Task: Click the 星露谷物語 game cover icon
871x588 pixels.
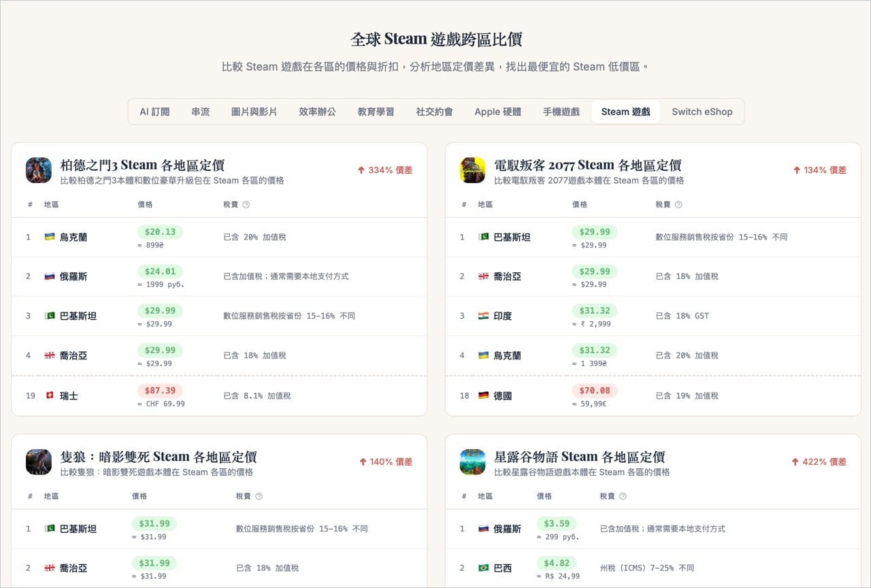Action: [x=472, y=461]
